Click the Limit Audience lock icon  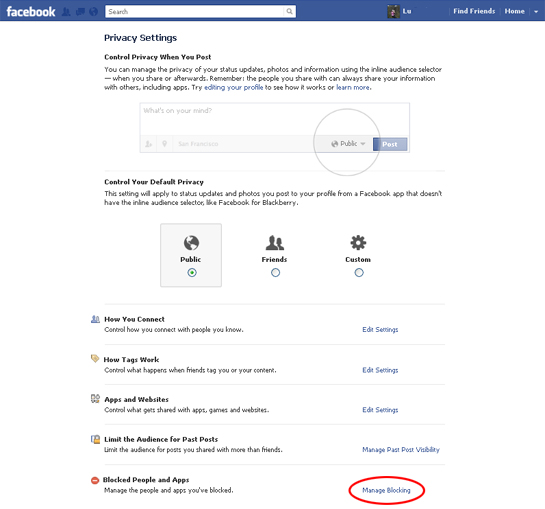point(95,439)
